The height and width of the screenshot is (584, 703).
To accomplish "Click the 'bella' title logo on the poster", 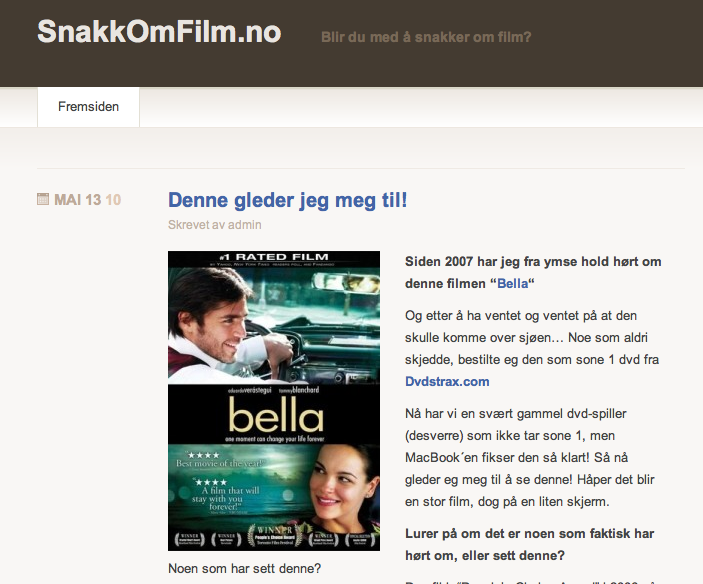I will point(275,415).
